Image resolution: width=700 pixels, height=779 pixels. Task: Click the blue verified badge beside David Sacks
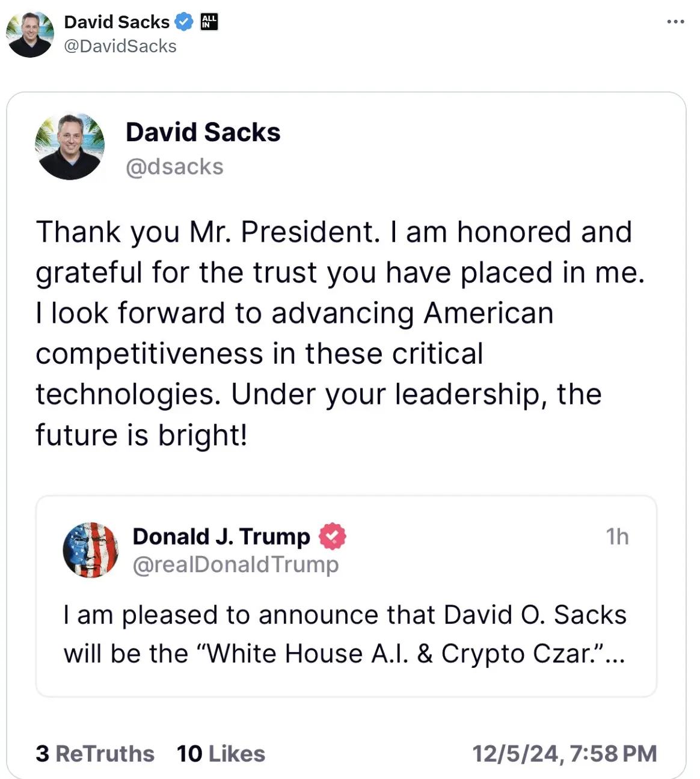point(183,22)
